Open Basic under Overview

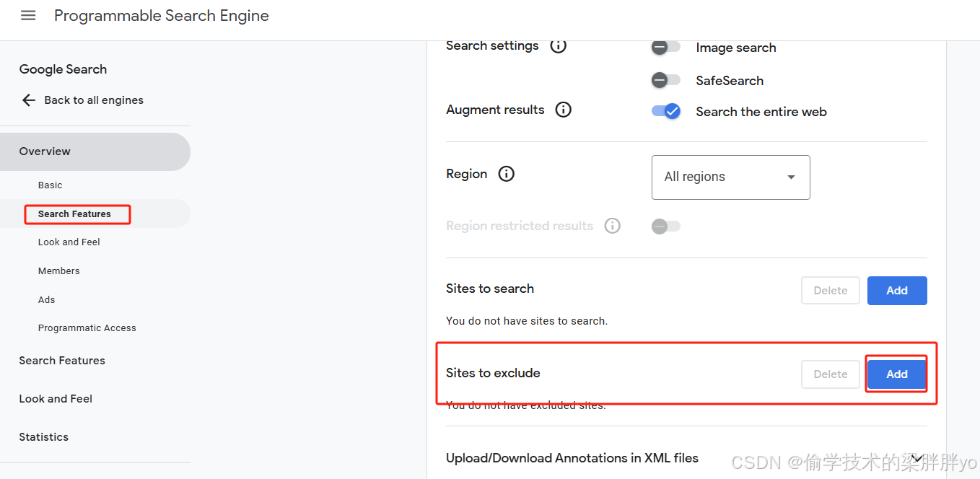50,185
